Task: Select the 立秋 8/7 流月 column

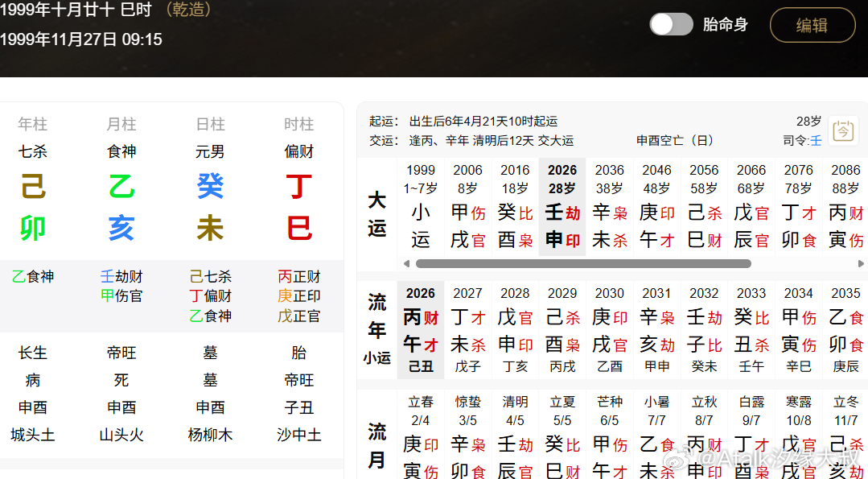Action: 704,435
